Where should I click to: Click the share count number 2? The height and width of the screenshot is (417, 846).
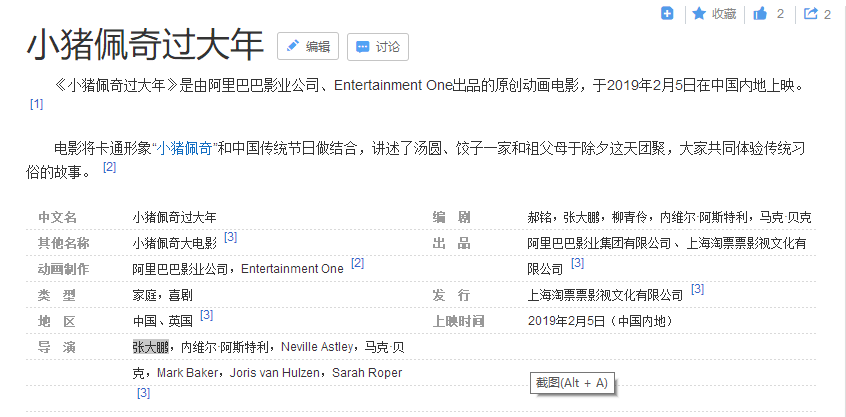[x=827, y=14]
